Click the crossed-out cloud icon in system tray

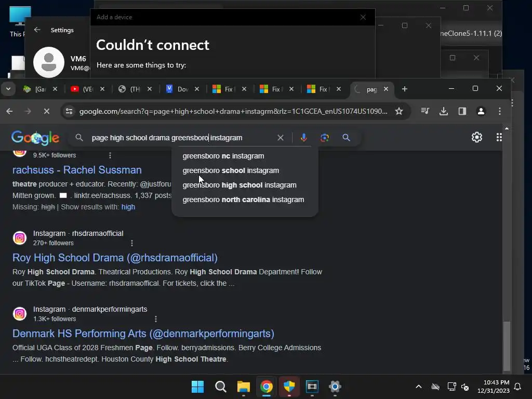point(435,387)
